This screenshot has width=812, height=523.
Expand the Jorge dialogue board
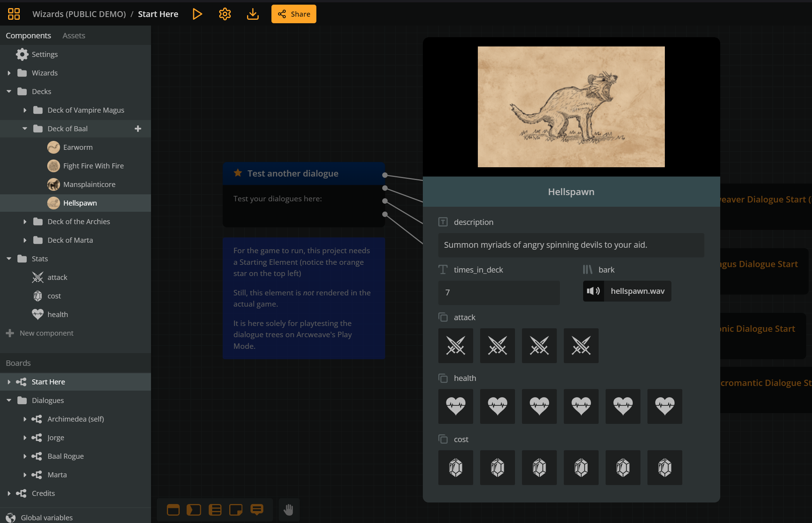point(25,437)
